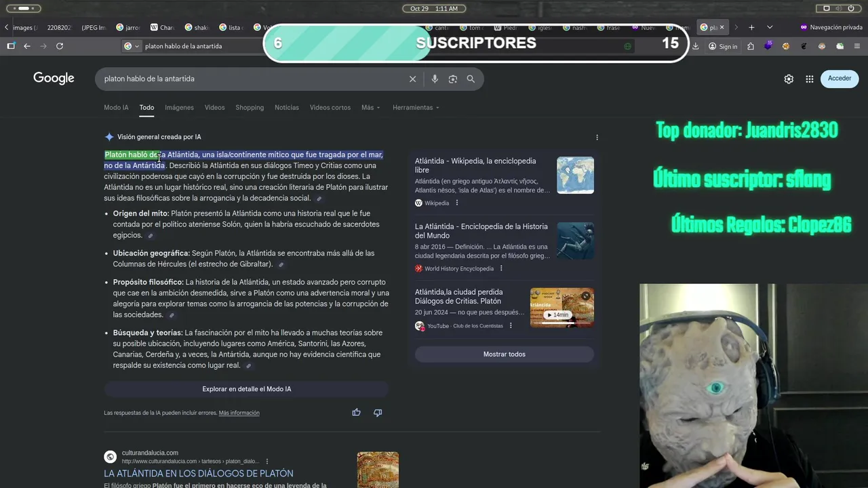Give thumbs down to the AI overview

click(x=378, y=412)
